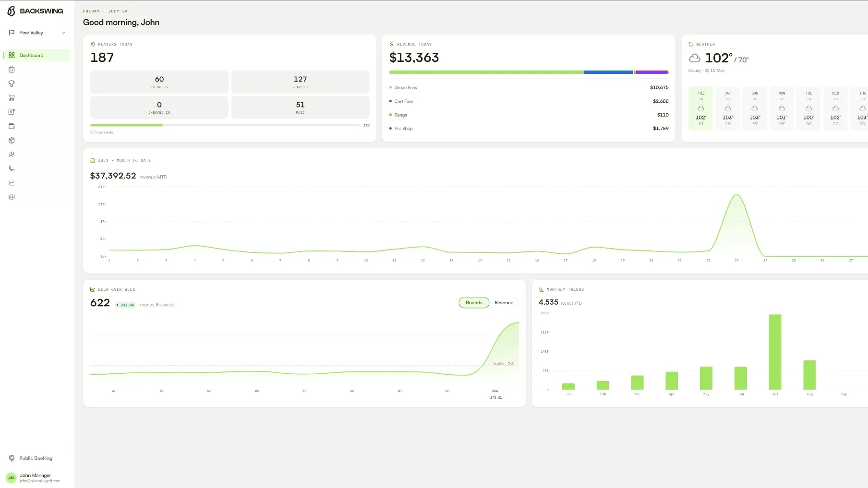
Task: Select the TUE 28 forecast card
Action: coord(808,108)
